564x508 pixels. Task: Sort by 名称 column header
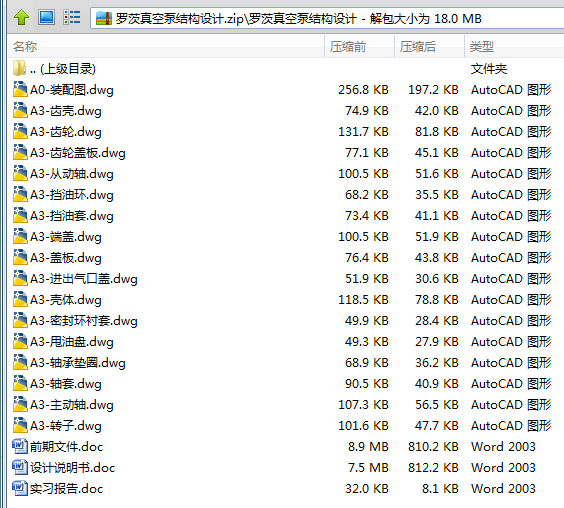166,46
